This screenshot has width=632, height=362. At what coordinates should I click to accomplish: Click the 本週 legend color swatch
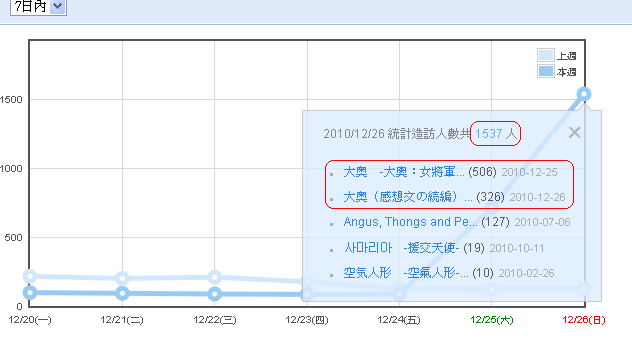point(546,71)
